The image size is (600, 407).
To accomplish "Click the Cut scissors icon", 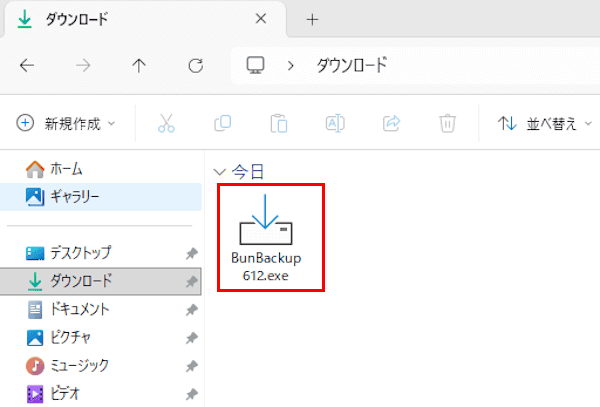I will (x=166, y=124).
